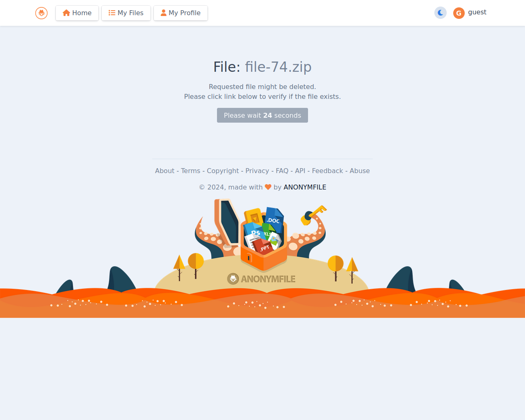Viewport: 525px width, 420px height.
Task: Open the Privacy footer link
Action: 257,171
